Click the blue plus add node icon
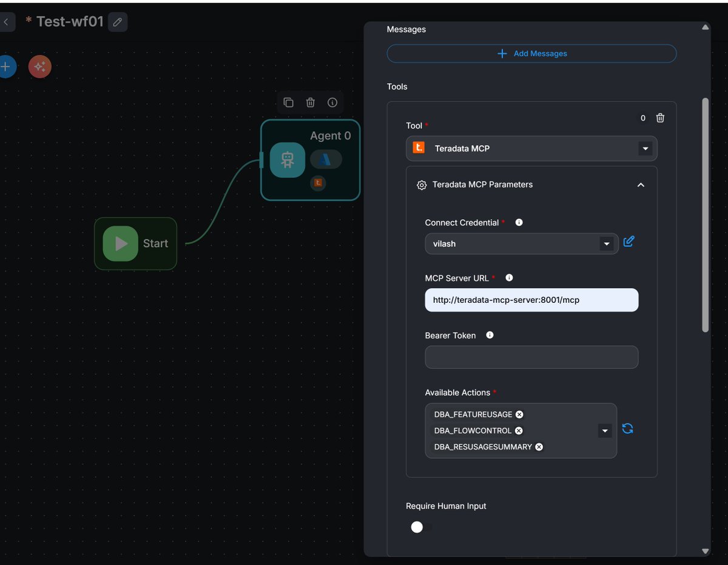The width and height of the screenshot is (728, 565). click(x=6, y=67)
